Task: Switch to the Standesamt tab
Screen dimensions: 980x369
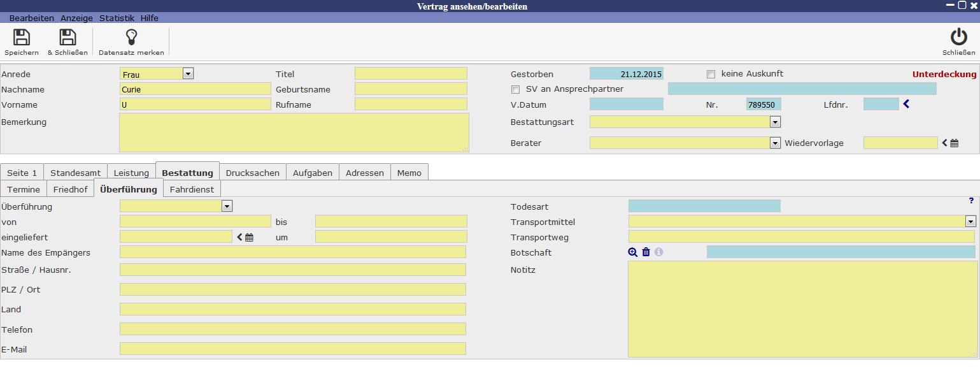Action: point(75,173)
